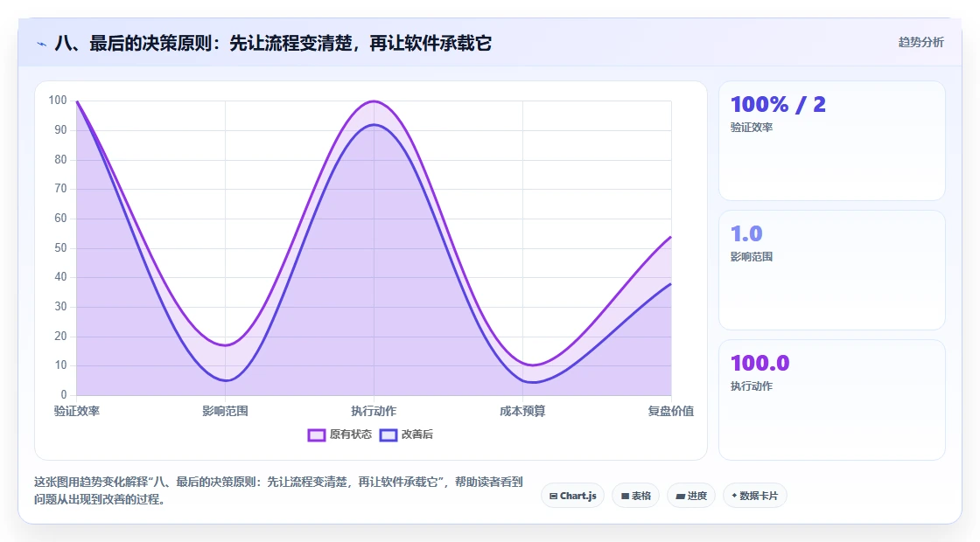The image size is (980, 542).
Task: Toggle the 原有状态 legend swatch
Action: tap(316, 435)
